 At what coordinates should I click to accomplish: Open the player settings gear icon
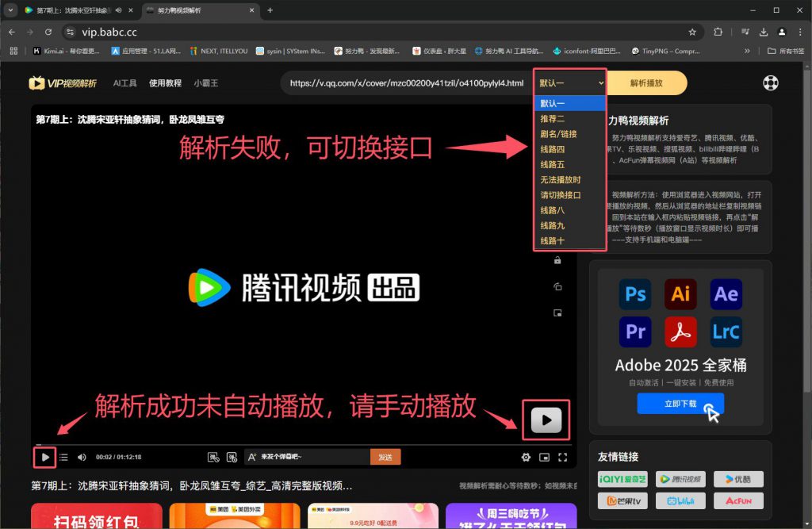tap(525, 457)
